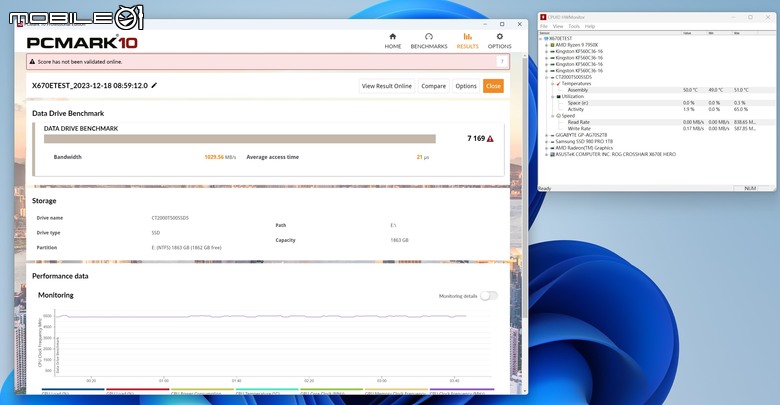Click the computer icon beside X670ETEST in HWMonitor
This screenshot has width=780, height=405.
click(546, 38)
